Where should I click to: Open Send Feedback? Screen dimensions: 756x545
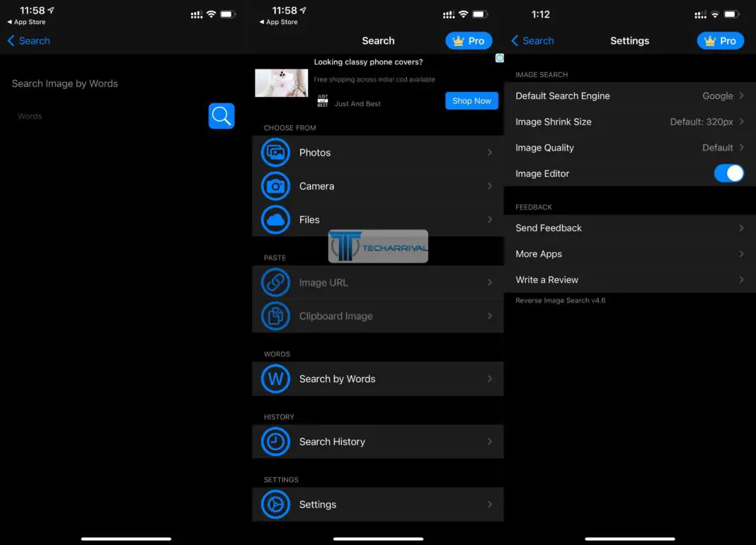point(629,228)
